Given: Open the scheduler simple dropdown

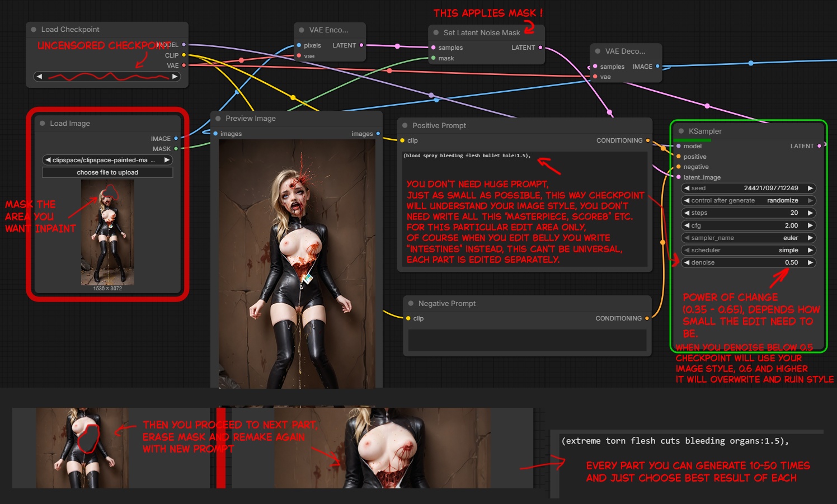Looking at the screenshot, I should [x=748, y=250].
